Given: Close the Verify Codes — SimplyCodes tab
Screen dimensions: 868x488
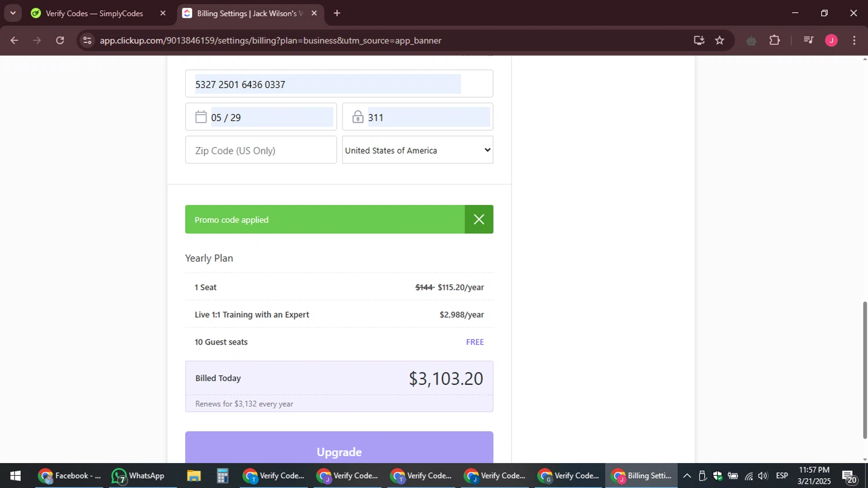Looking at the screenshot, I should [163, 13].
